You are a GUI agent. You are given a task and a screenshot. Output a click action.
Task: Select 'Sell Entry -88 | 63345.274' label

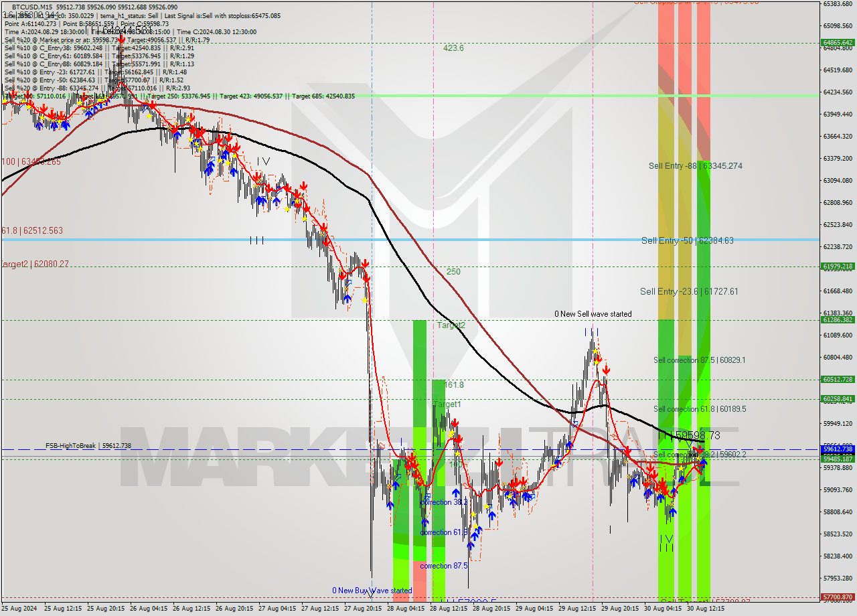(696, 165)
